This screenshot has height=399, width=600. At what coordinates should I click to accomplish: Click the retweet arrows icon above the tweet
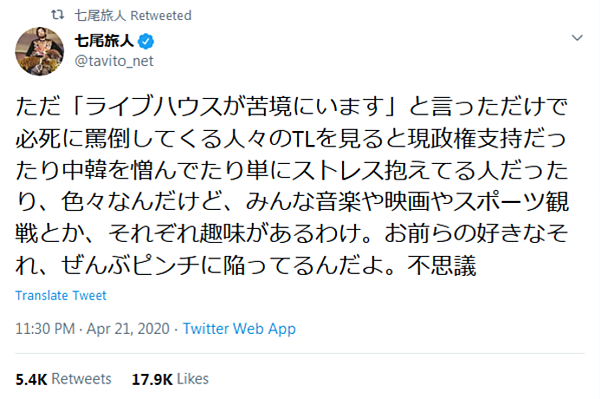pos(58,15)
